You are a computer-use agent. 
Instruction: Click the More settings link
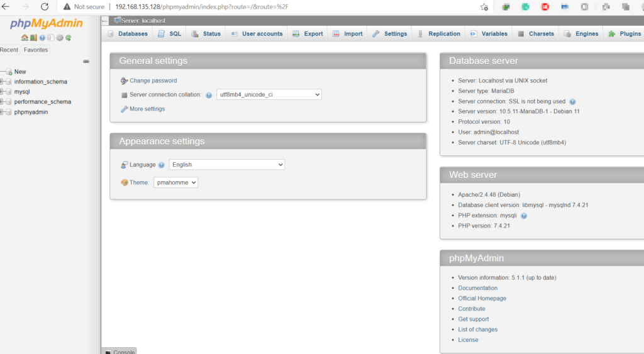click(x=147, y=109)
